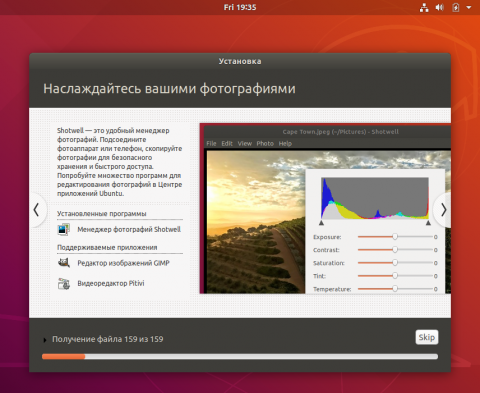Open the Edit menu in Shotwell preview

227,143
